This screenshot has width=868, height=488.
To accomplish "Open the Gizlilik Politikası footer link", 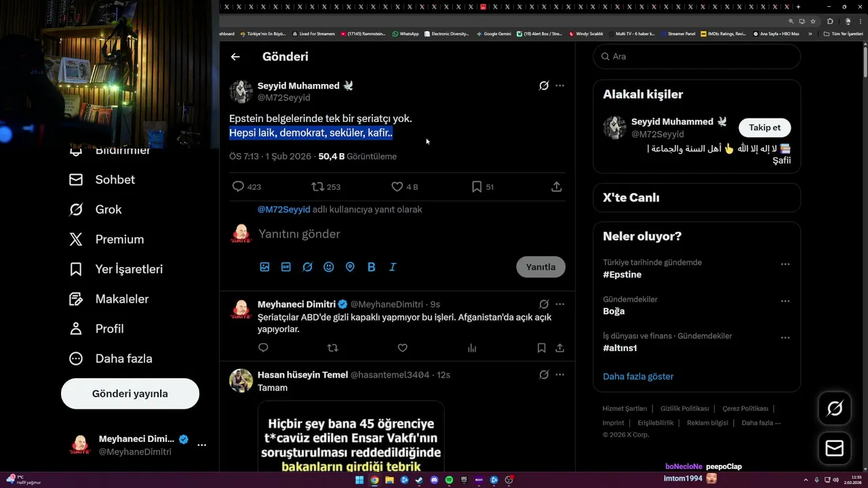I will 684,409.
